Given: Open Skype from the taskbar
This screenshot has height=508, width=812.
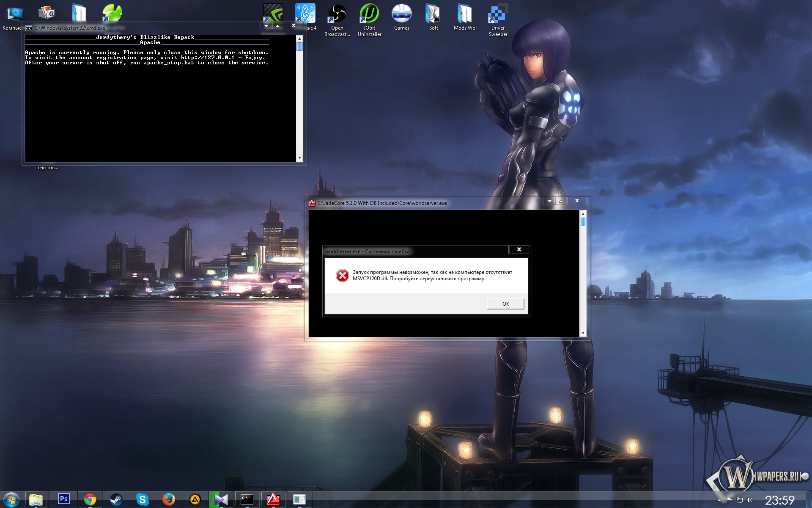Looking at the screenshot, I should (x=142, y=500).
